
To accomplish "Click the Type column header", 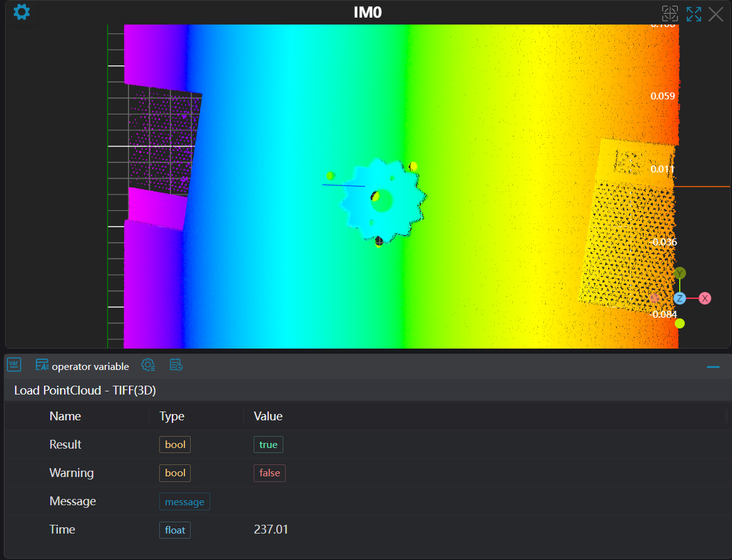I will coord(172,416).
